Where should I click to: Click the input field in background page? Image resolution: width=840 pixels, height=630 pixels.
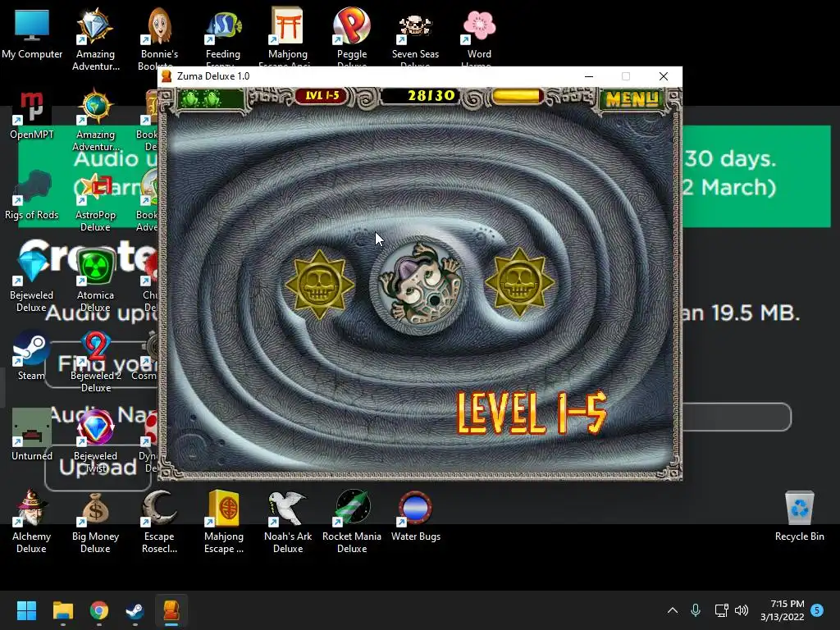pyautogui.click(x=737, y=417)
